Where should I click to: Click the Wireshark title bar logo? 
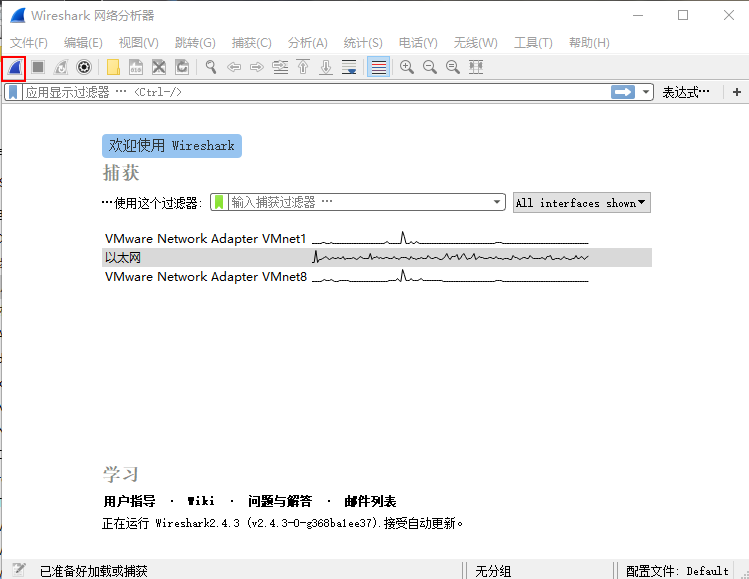(x=18, y=15)
